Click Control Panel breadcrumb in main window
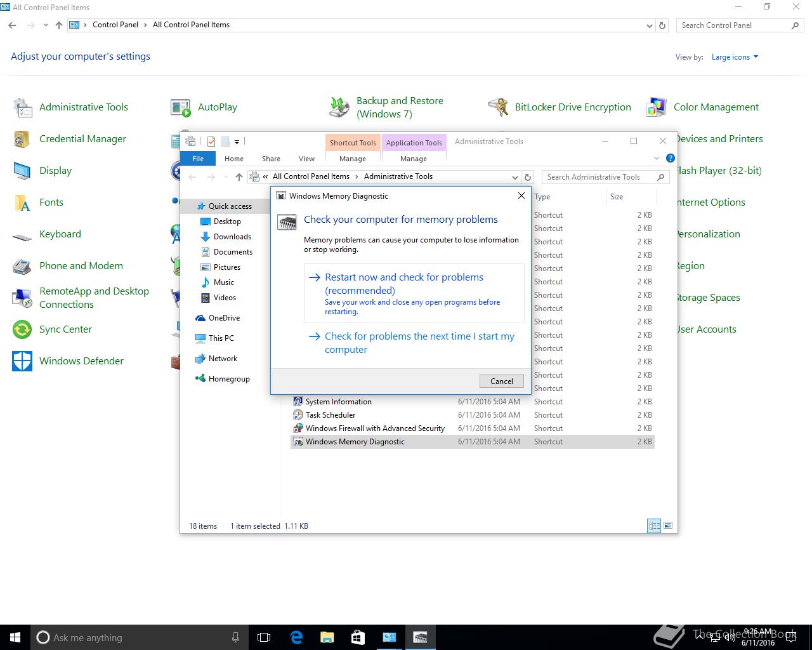Image resolution: width=812 pixels, height=650 pixels. tap(115, 25)
